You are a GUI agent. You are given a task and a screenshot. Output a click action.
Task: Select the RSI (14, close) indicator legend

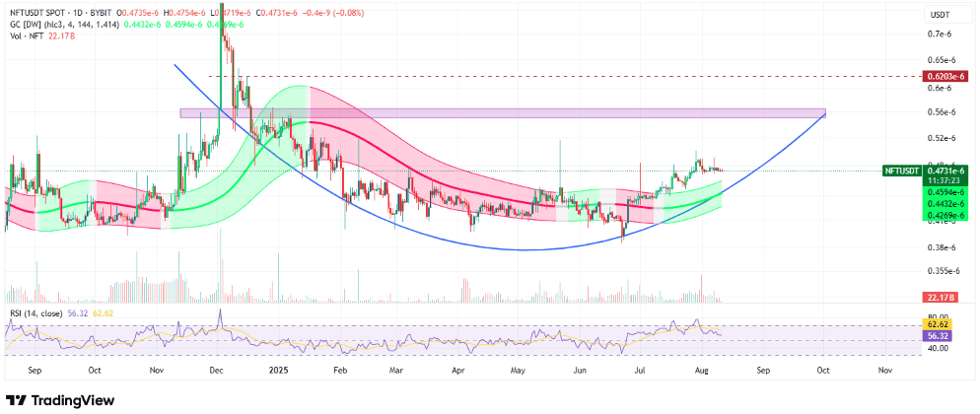click(35, 313)
